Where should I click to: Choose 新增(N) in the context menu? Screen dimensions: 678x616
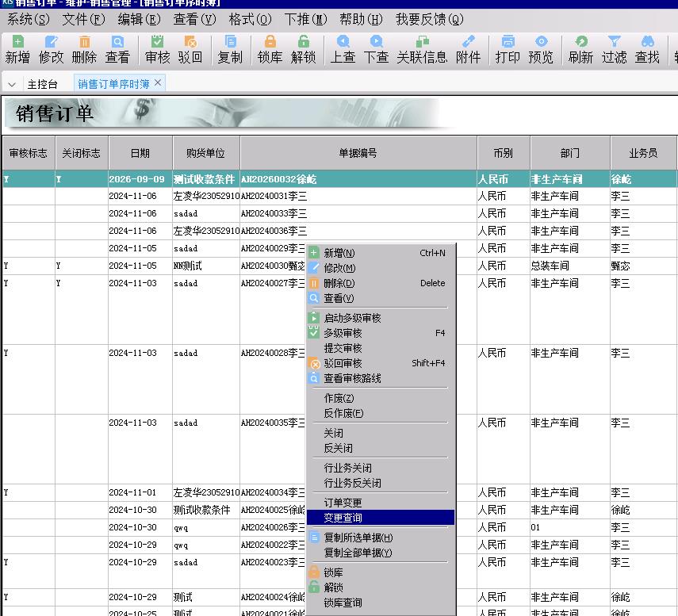(381, 253)
